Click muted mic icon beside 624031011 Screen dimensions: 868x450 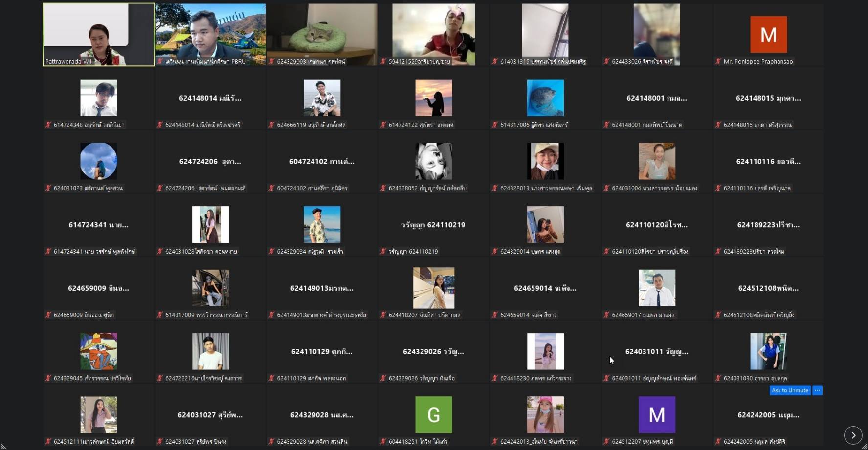(x=606, y=378)
